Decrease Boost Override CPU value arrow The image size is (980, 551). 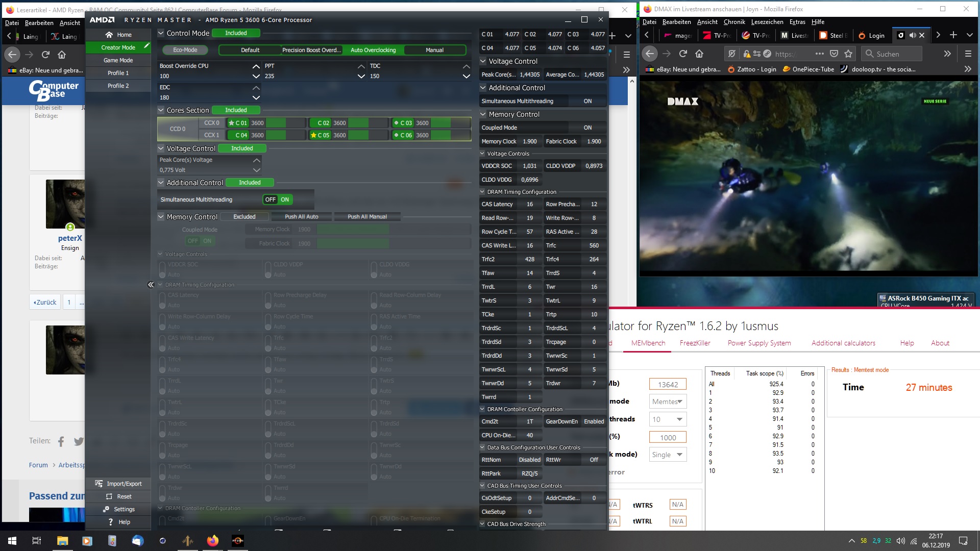tap(256, 76)
